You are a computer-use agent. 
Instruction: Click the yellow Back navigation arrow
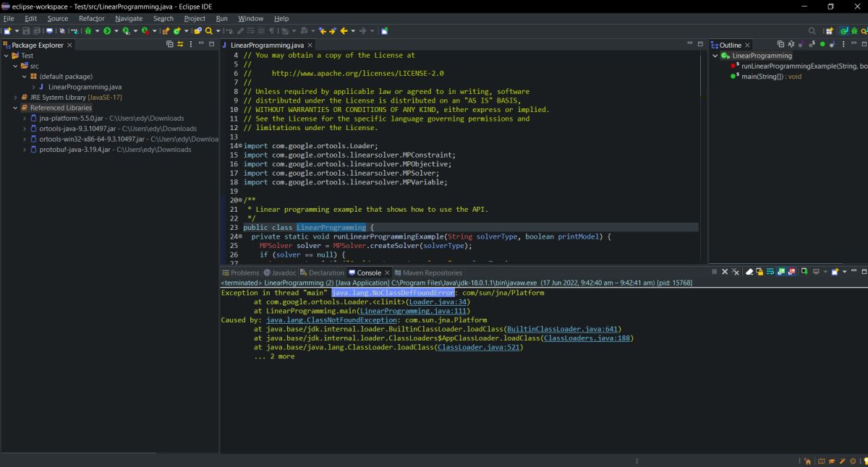344,31
